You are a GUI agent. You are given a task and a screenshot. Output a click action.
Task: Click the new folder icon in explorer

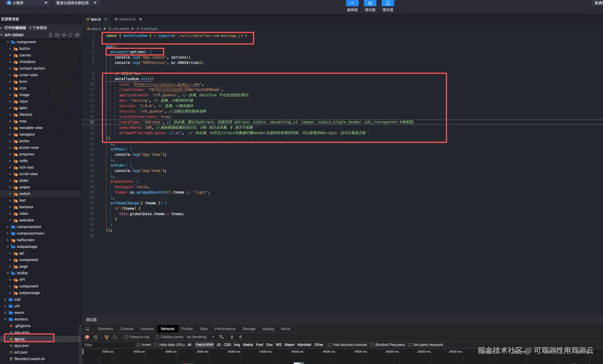[x=57, y=35]
